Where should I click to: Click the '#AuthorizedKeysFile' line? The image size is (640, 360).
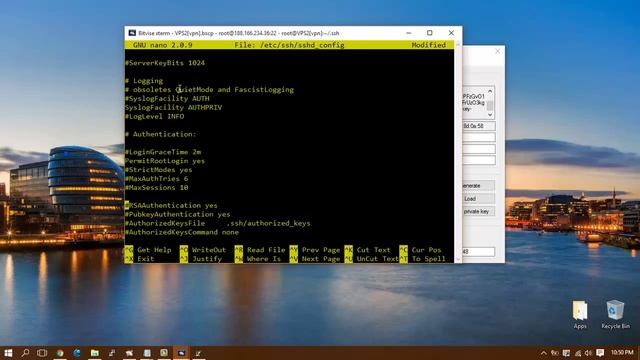tap(218, 223)
